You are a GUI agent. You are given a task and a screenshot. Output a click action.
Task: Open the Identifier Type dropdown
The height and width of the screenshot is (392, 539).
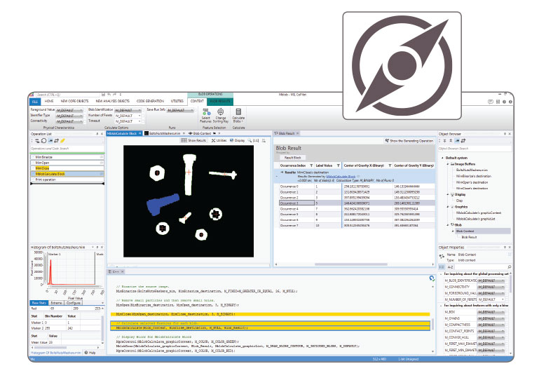point(69,116)
